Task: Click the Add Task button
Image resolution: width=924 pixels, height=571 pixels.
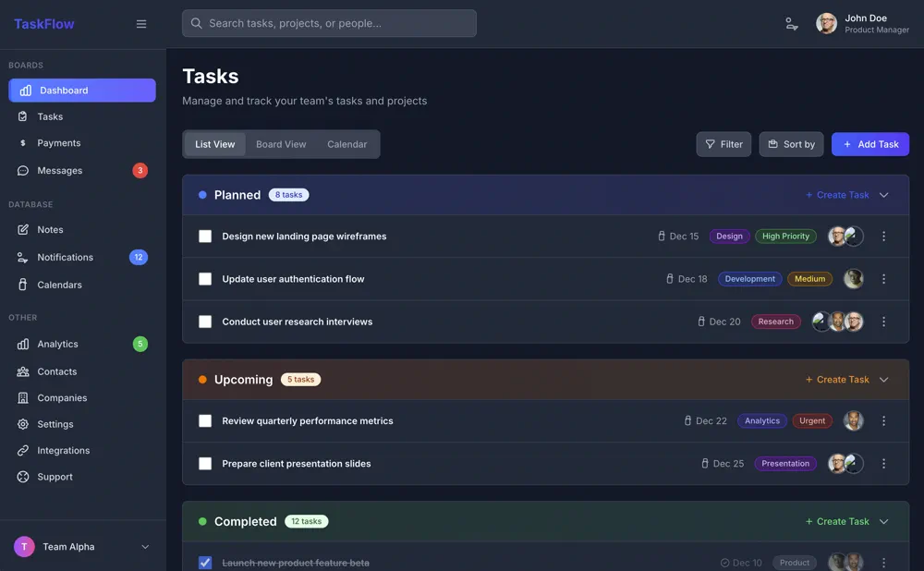Action: click(869, 144)
